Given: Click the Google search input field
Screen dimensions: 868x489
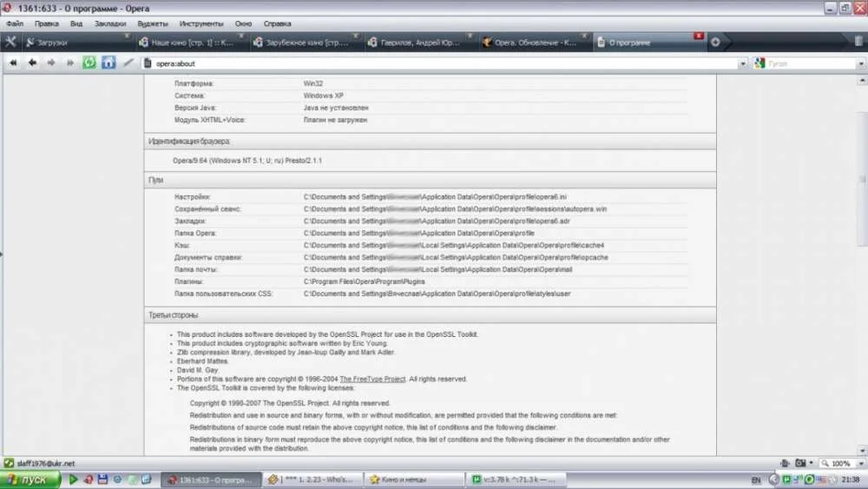Looking at the screenshot, I should pyautogui.click(x=811, y=63).
